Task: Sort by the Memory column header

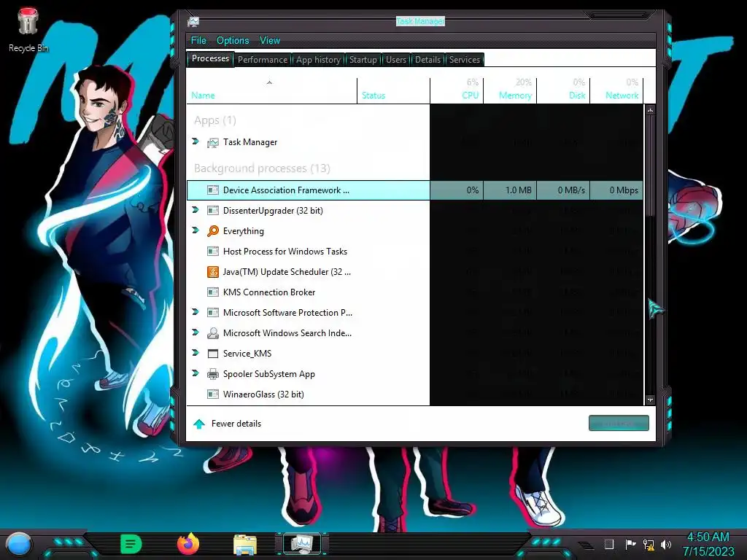Action: (510, 90)
